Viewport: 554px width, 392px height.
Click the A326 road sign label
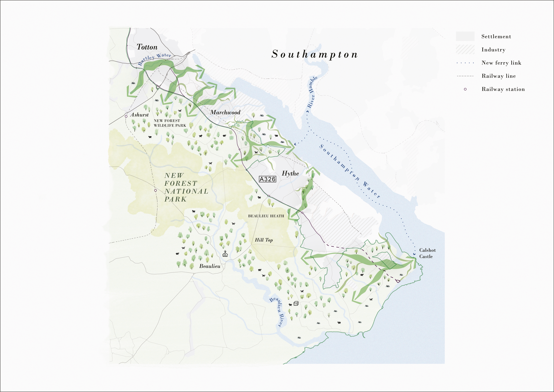(x=267, y=179)
